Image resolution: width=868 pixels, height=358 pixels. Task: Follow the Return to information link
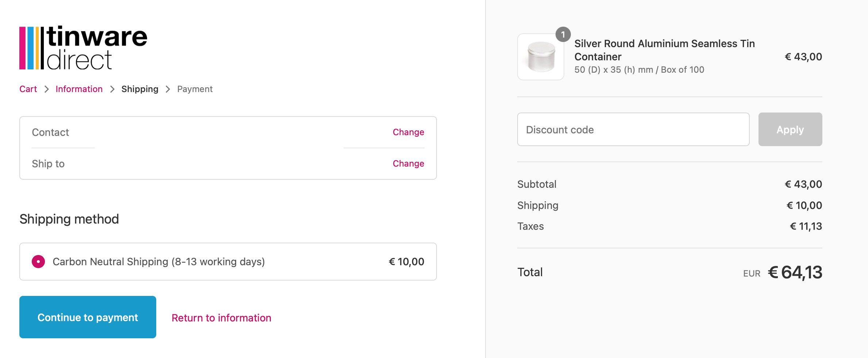click(221, 318)
